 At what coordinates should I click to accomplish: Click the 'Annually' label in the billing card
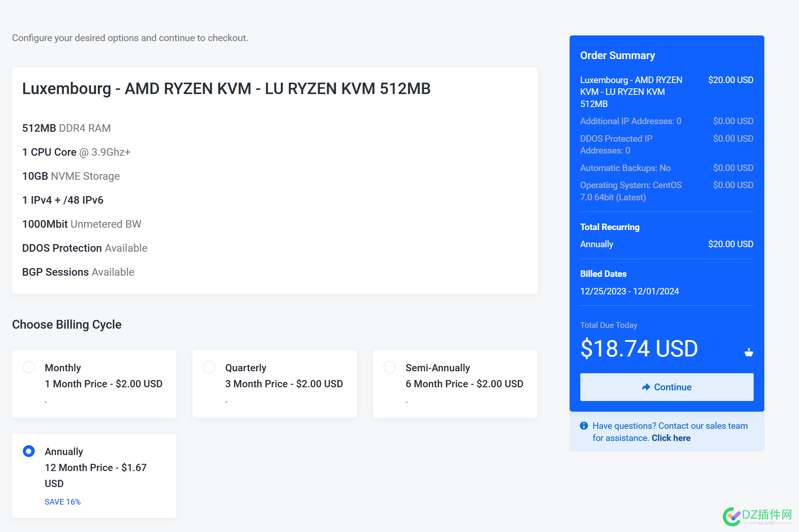point(64,452)
